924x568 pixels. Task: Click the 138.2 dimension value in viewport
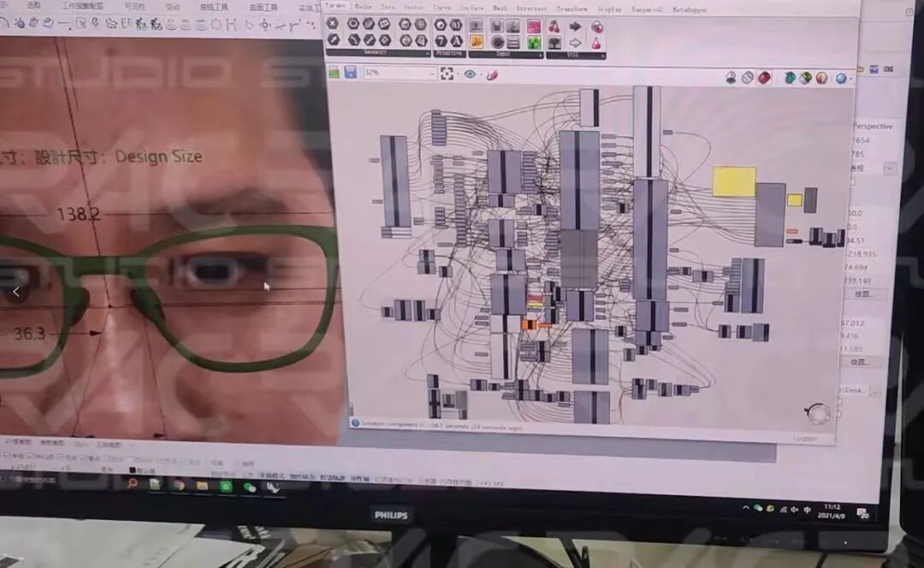tap(79, 214)
